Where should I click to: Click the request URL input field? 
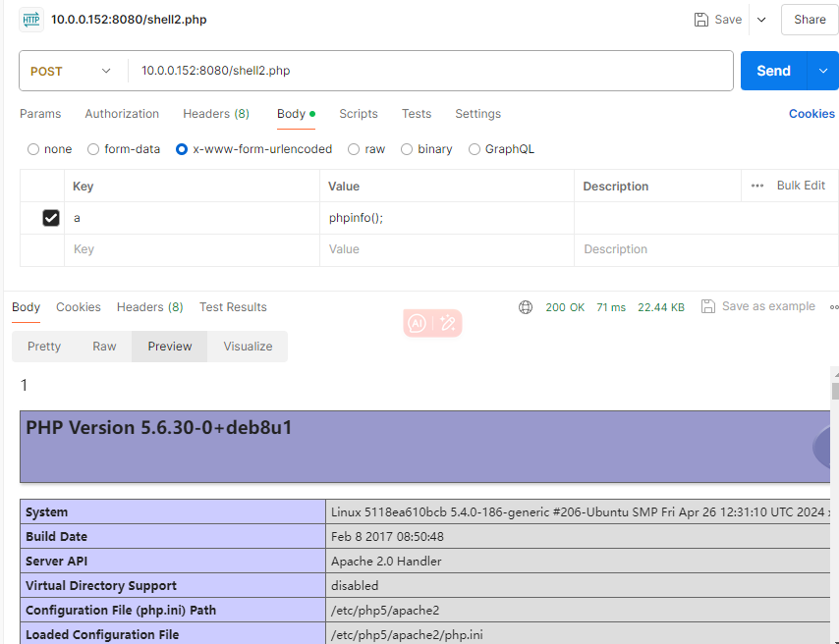pyautogui.click(x=429, y=71)
